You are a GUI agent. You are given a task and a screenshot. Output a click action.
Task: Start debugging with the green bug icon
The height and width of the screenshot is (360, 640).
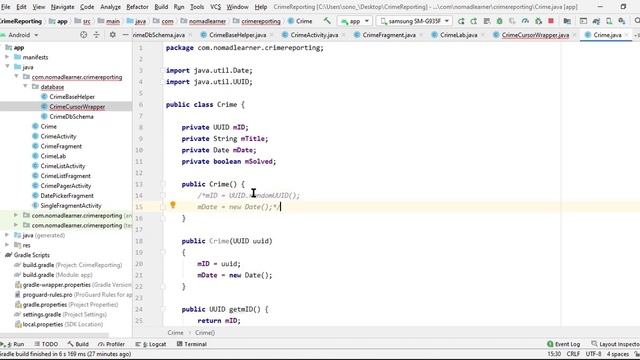(x=499, y=21)
